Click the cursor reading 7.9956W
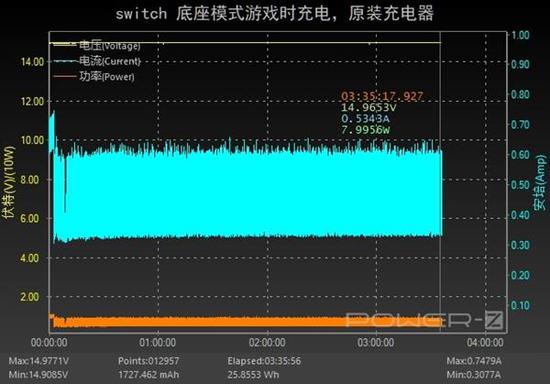This screenshot has width=550, height=384. (365, 130)
